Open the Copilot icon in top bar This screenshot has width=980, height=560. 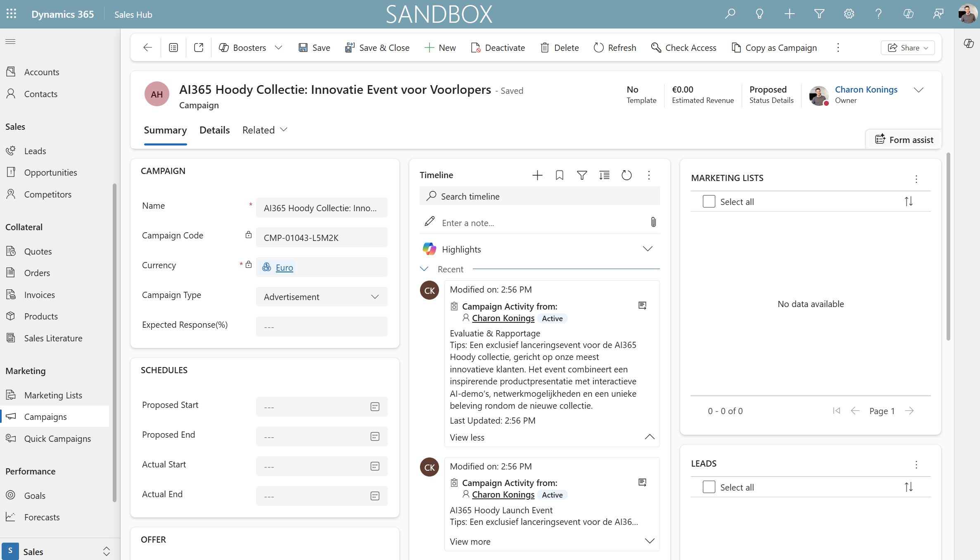pos(908,14)
